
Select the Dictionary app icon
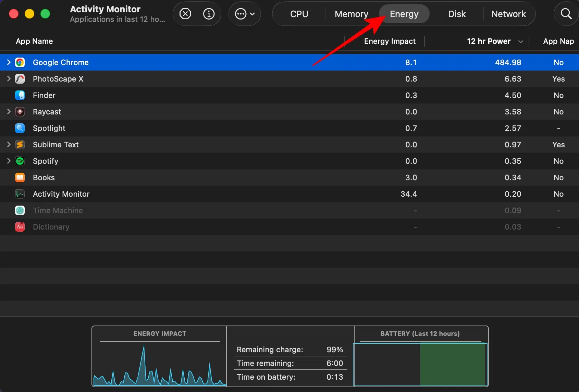click(20, 227)
